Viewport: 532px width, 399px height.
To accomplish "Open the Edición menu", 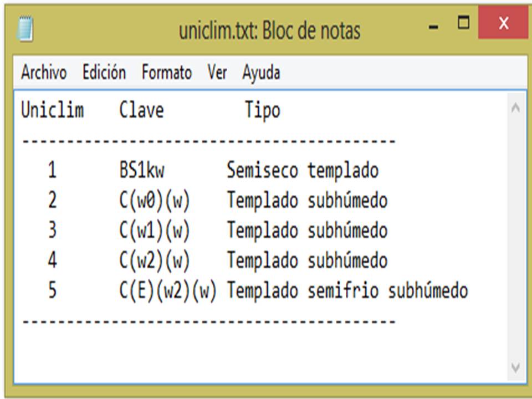I will 104,73.
